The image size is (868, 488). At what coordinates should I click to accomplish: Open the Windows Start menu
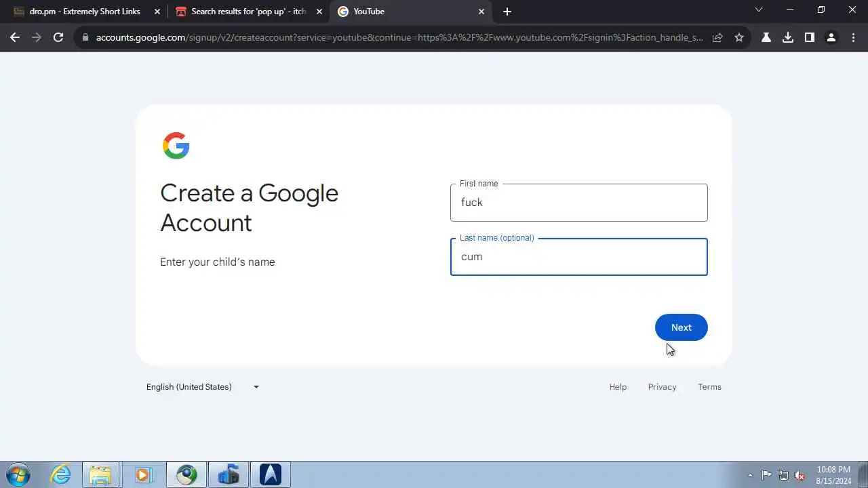point(18,474)
